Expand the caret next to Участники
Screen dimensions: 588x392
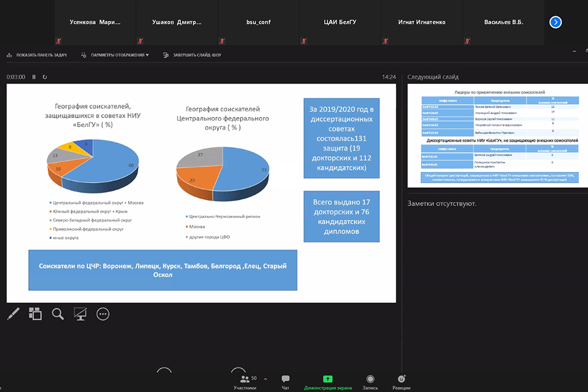[x=265, y=379]
